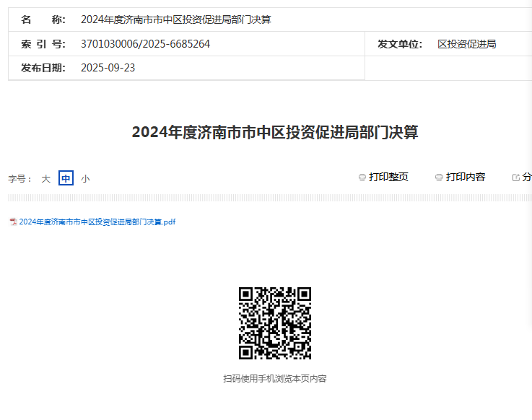The height and width of the screenshot is (420, 532).
Task: Click the 字号 label
Action: point(19,179)
